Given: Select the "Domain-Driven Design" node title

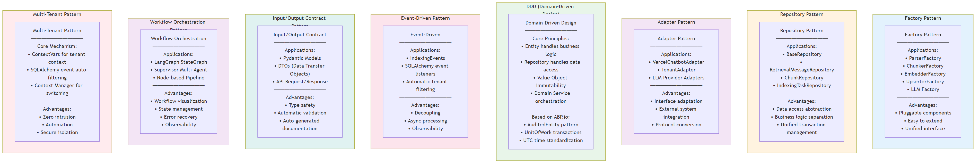Looking at the screenshot, I should point(550,23).
